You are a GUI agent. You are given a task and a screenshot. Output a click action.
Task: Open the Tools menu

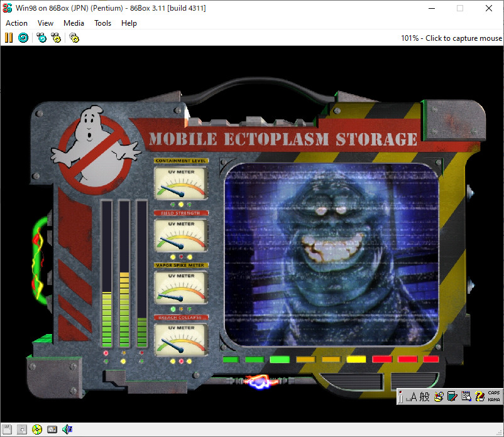coord(102,23)
